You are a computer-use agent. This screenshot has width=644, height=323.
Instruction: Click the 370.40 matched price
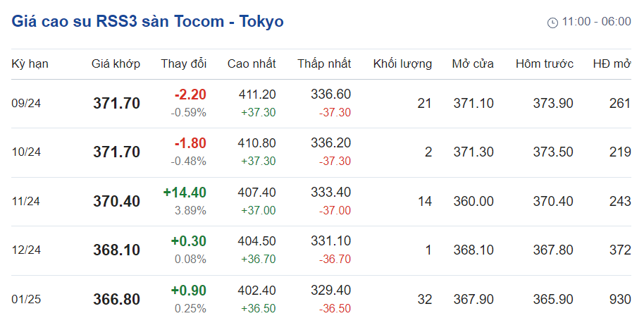(117, 202)
